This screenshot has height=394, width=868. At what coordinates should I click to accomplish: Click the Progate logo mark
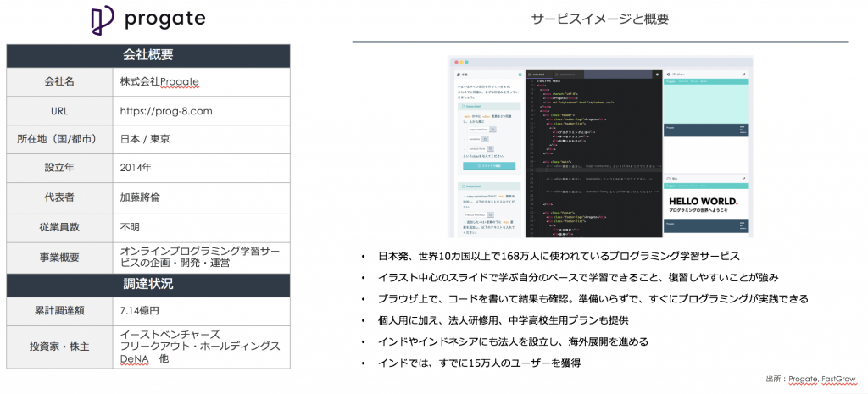point(103,21)
